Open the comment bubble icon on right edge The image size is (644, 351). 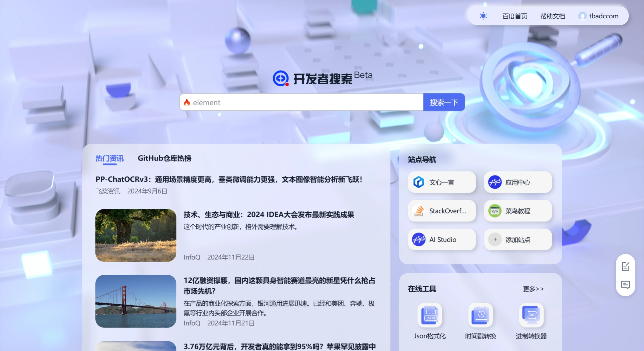[625, 285]
